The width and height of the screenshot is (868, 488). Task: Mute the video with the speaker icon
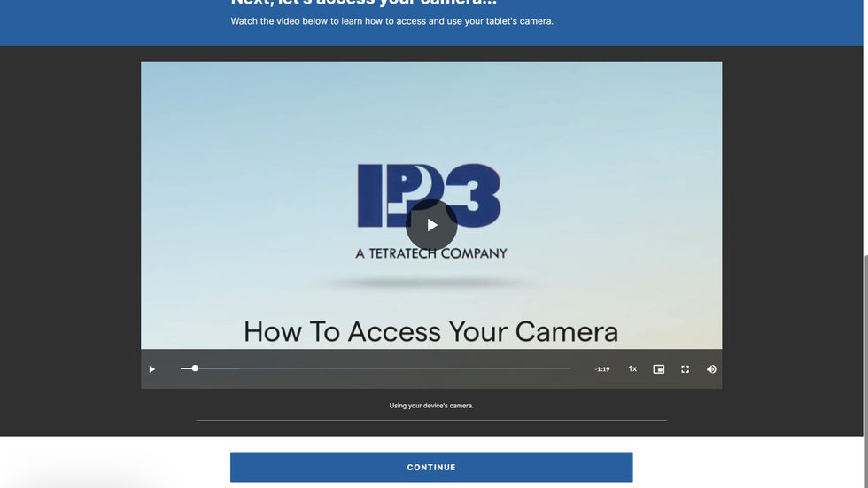pyautogui.click(x=711, y=369)
